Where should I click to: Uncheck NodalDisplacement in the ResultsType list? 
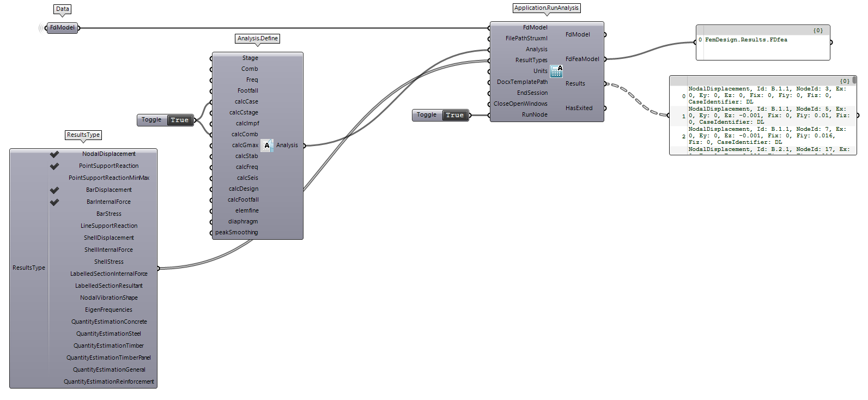click(x=54, y=154)
